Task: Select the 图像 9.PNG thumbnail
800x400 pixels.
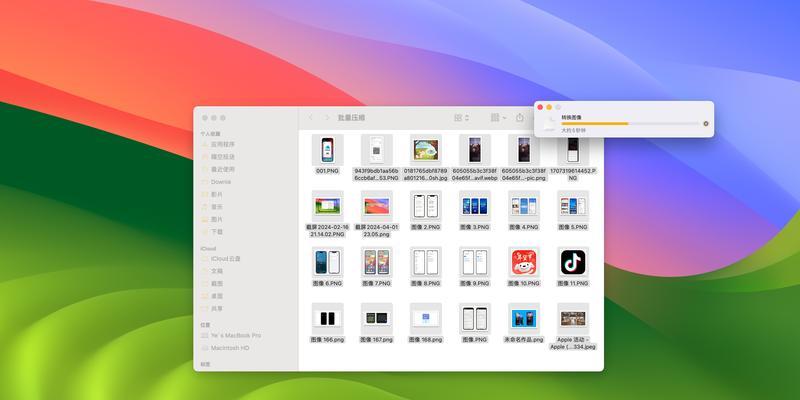Action: click(x=474, y=262)
